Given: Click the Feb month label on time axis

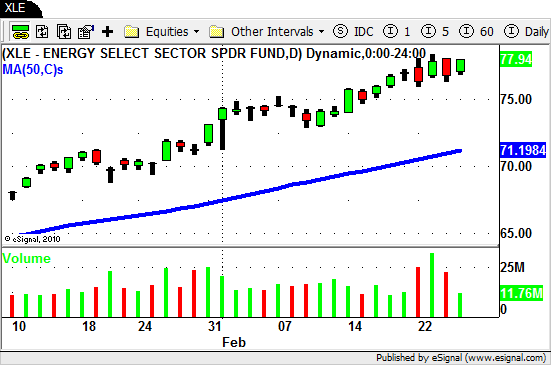Looking at the screenshot, I should click(234, 342).
